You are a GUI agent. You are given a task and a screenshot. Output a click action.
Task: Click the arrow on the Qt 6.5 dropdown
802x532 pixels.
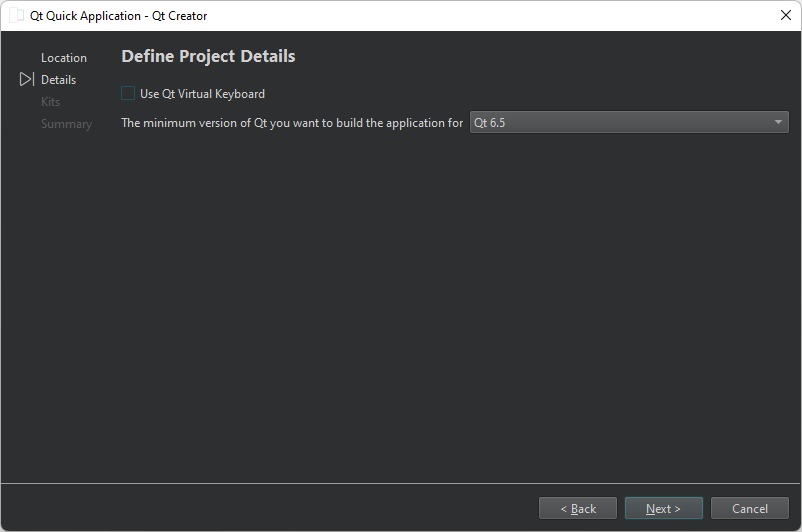(x=778, y=123)
